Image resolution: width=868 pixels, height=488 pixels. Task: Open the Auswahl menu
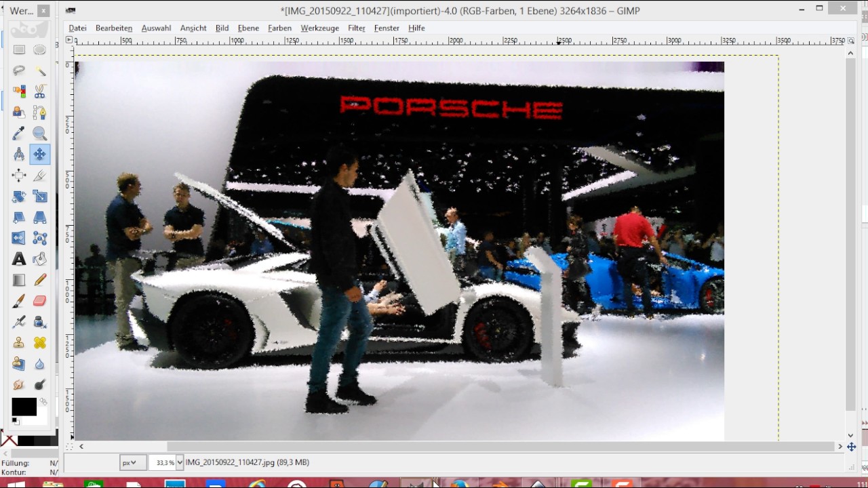pyautogui.click(x=156, y=28)
